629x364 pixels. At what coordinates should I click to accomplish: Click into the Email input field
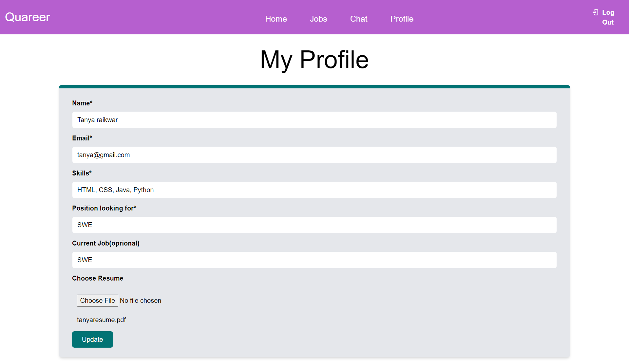pyautogui.click(x=314, y=155)
